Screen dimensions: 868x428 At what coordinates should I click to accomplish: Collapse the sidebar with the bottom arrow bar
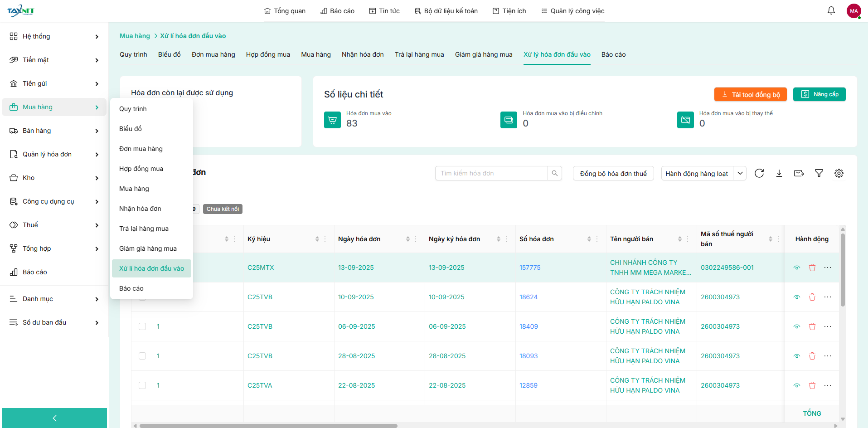(x=54, y=418)
